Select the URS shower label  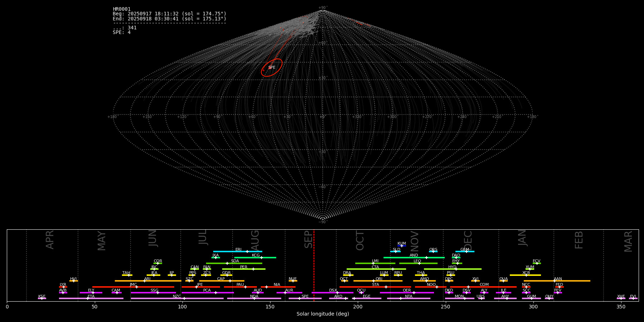click(x=480, y=296)
